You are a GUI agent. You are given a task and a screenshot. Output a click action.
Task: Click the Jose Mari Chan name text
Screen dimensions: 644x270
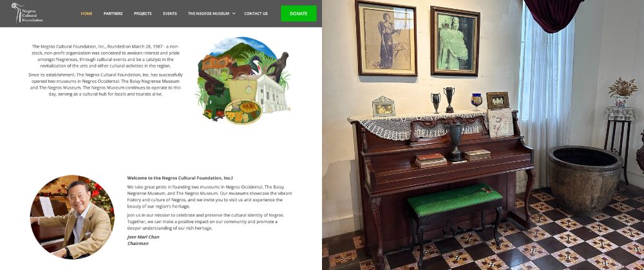coord(143,237)
